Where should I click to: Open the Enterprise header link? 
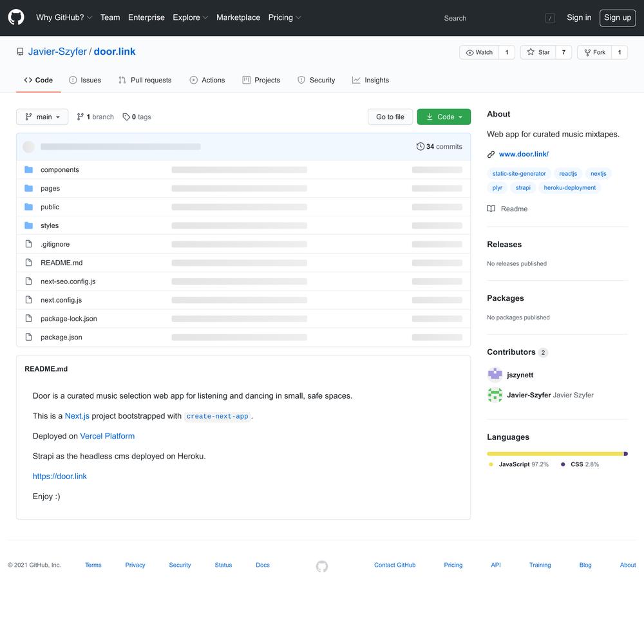(147, 17)
